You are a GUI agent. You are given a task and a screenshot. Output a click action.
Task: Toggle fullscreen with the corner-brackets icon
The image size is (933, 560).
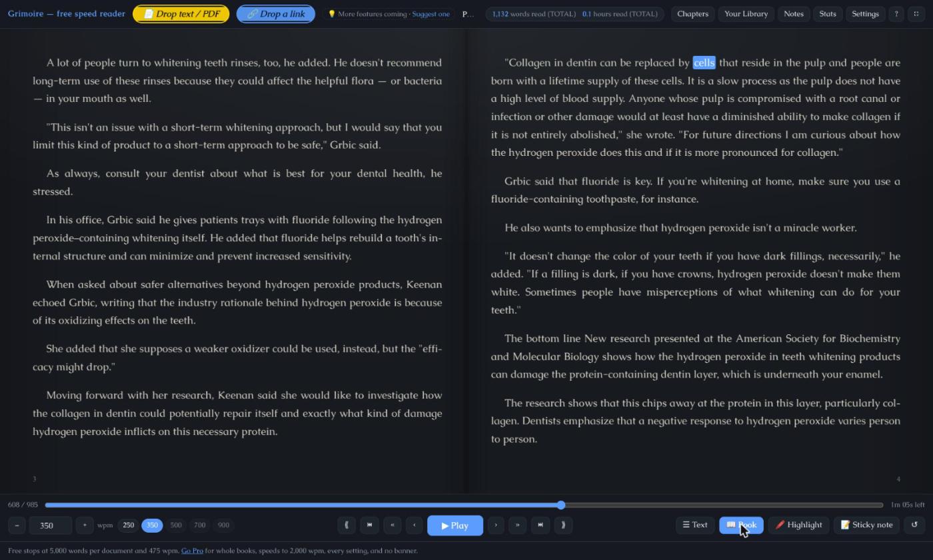pyautogui.click(x=916, y=14)
